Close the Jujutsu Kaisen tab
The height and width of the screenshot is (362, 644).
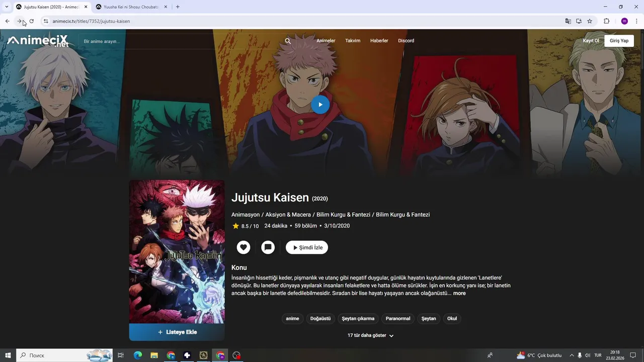(86, 7)
